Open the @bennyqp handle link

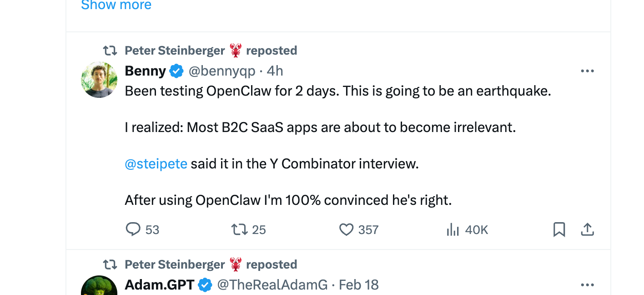222,71
